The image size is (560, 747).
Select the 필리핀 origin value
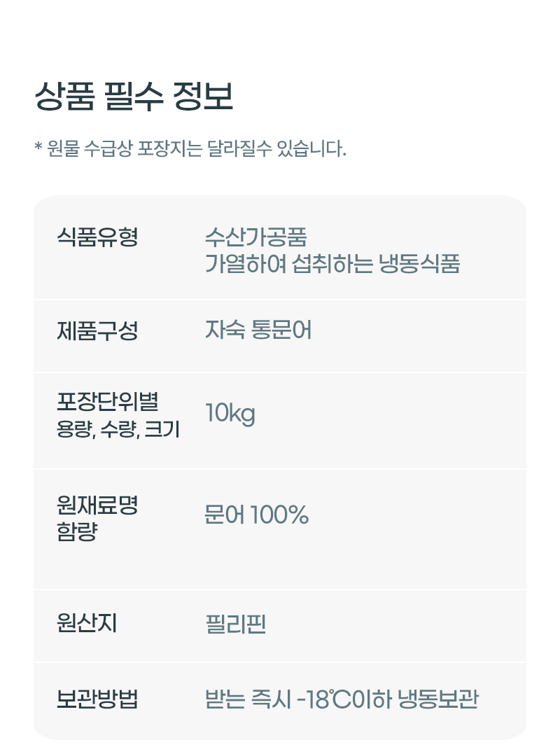(x=235, y=624)
